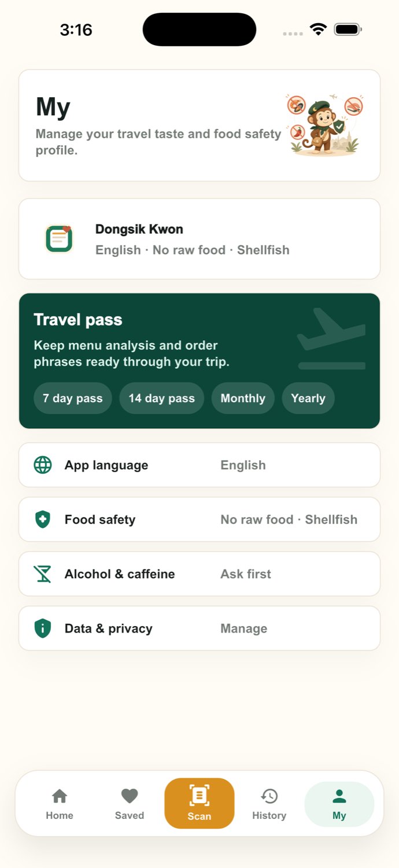Switch to the History tab
The width and height of the screenshot is (399, 868).
click(x=269, y=804)
